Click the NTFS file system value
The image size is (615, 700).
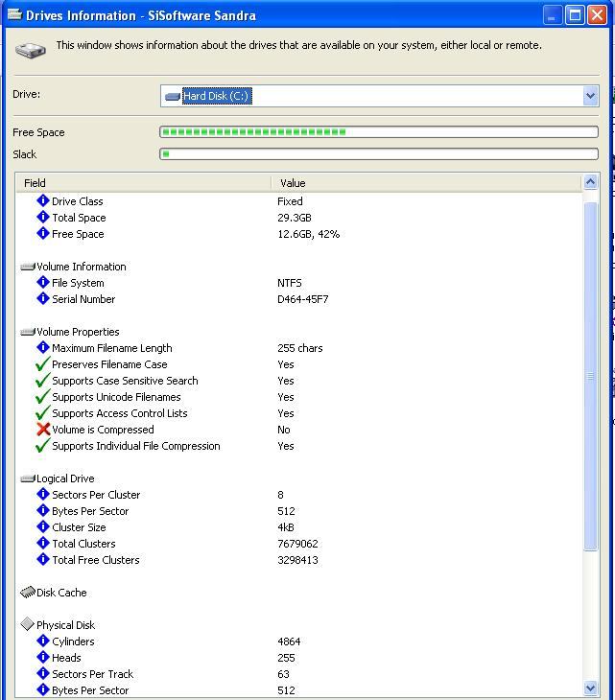(290, 283)
